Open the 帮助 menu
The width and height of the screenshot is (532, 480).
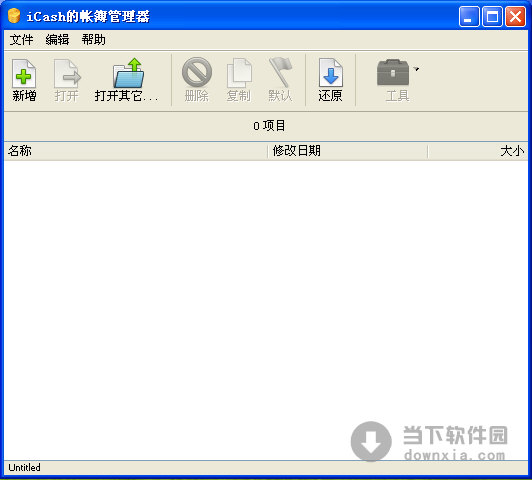click(93, 40)
